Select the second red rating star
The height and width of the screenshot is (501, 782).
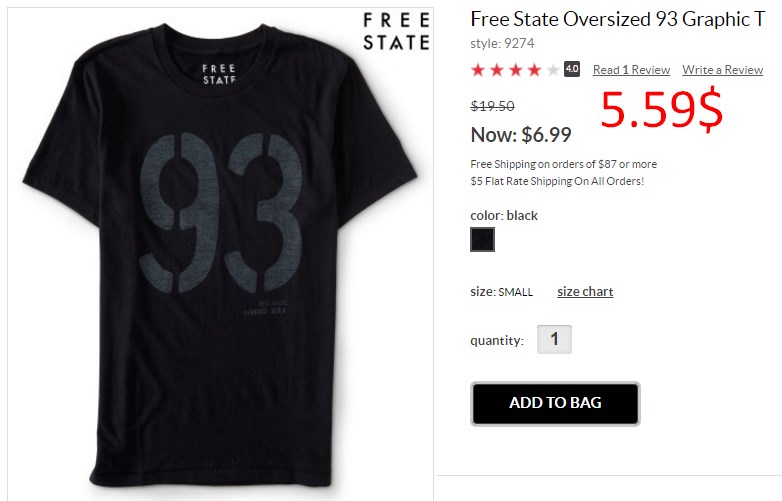pyautogui.click(x=497, y=70)
